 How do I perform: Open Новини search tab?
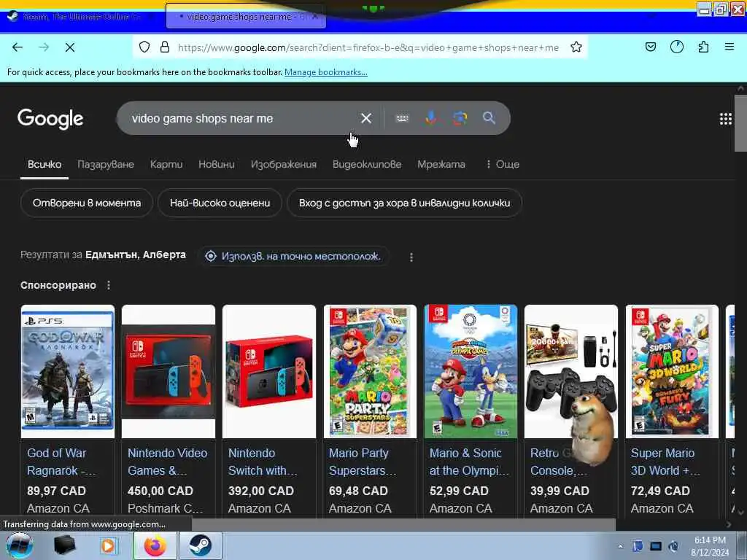coord(216,164)
